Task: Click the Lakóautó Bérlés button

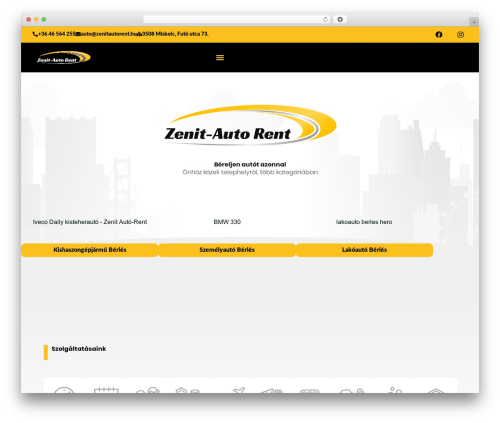Action: (364, 250)
